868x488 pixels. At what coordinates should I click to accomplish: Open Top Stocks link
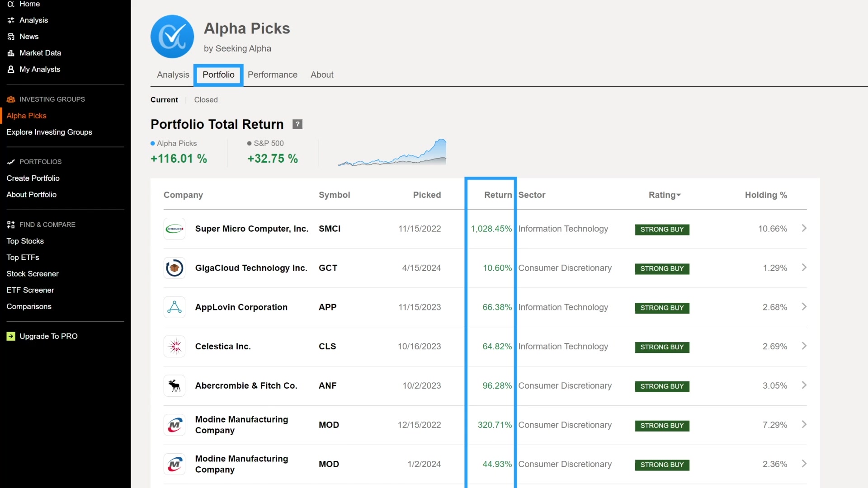(25, 241)
